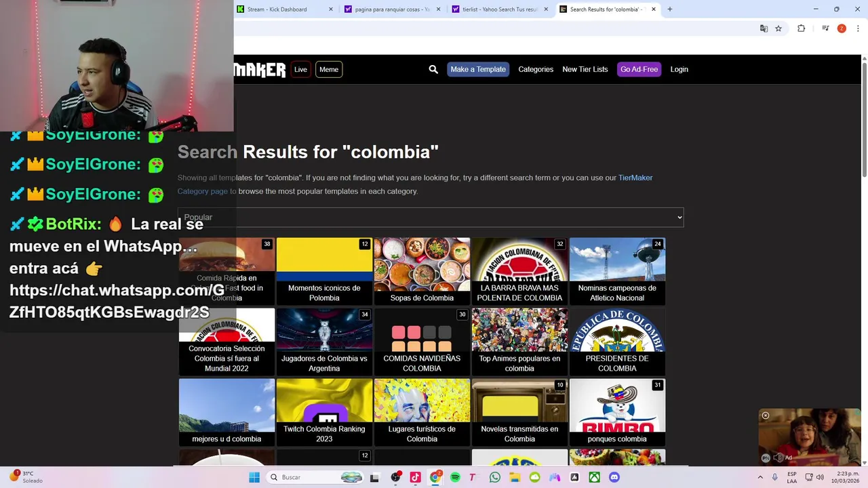Open the TierMaker search magnifier icon
The height and width of the screenshot is (488, 868).
(433, 69)
